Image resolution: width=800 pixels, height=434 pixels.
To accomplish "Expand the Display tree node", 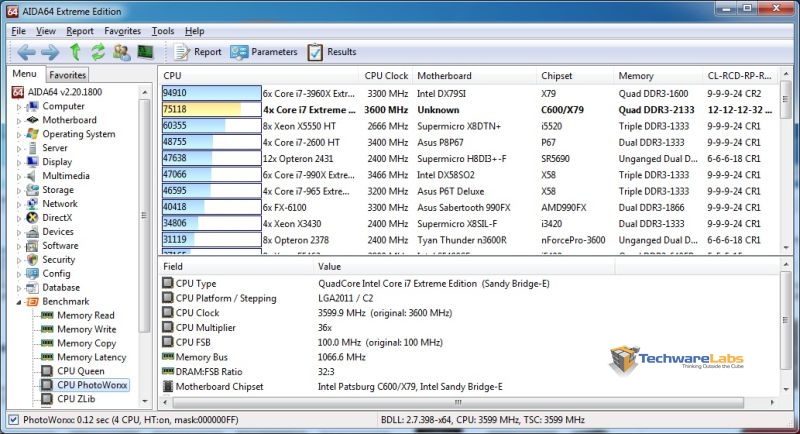I will click(x=19, y=163).
